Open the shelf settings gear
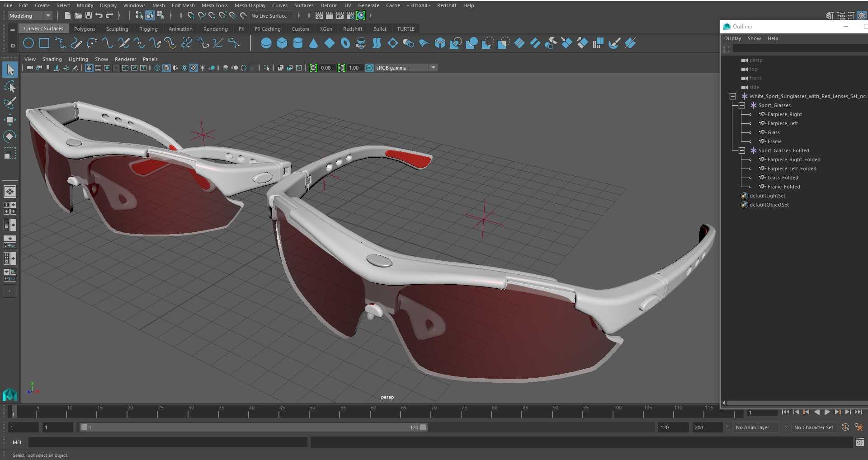868x460 pixels. [x=13, y=46]
